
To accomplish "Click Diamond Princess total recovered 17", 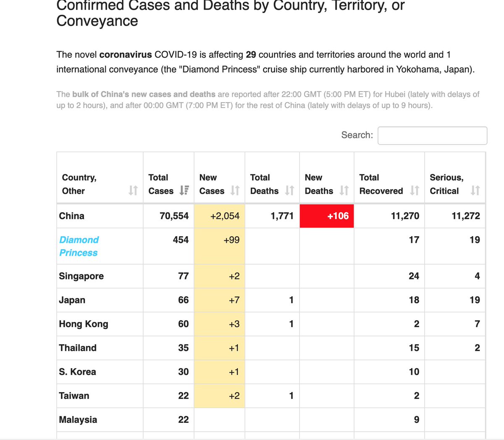I will click(x=414, y=240).
